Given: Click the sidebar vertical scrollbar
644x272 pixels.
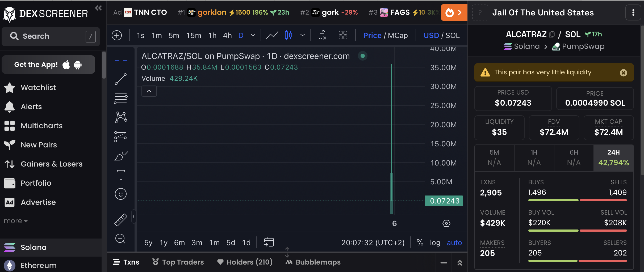Looking at the screenshot, I should (104, 65).
